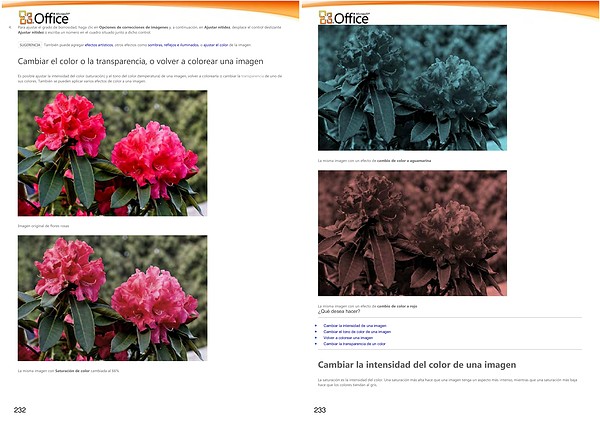
Task: Open 'Cambiar la intensidad de una imagen'
Action: (x=355, y=326)
